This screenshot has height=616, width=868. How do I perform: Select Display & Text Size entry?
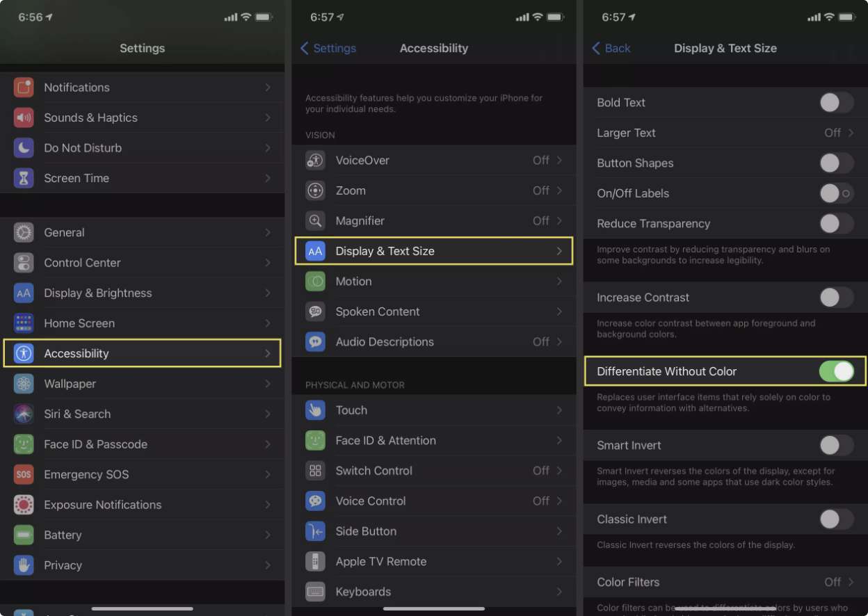(433, 251)
